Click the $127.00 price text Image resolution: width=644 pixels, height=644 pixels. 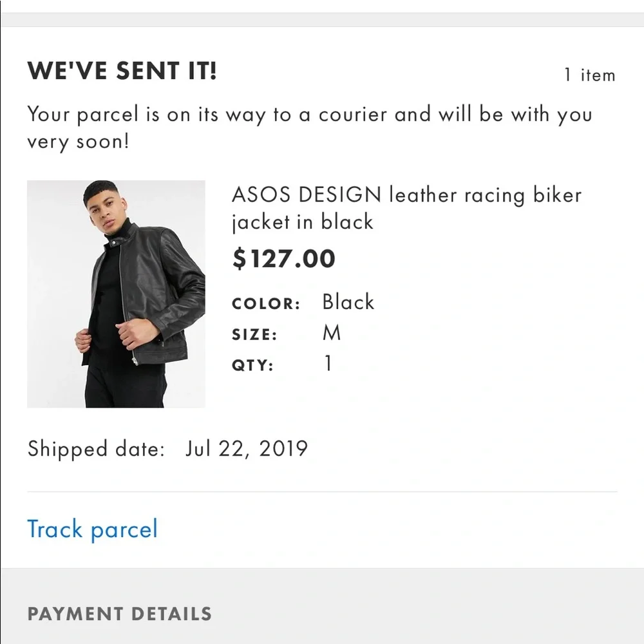[283, 258]
